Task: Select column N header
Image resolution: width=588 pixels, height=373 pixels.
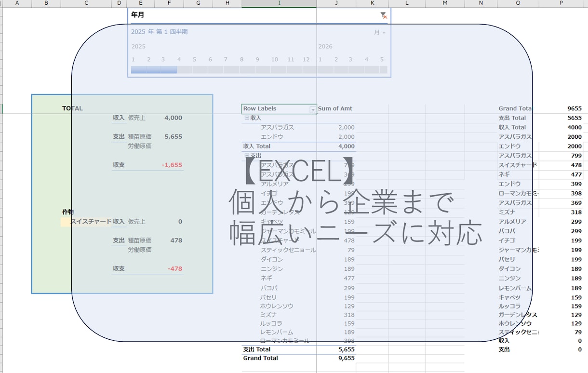Action: tap(481, 3)
